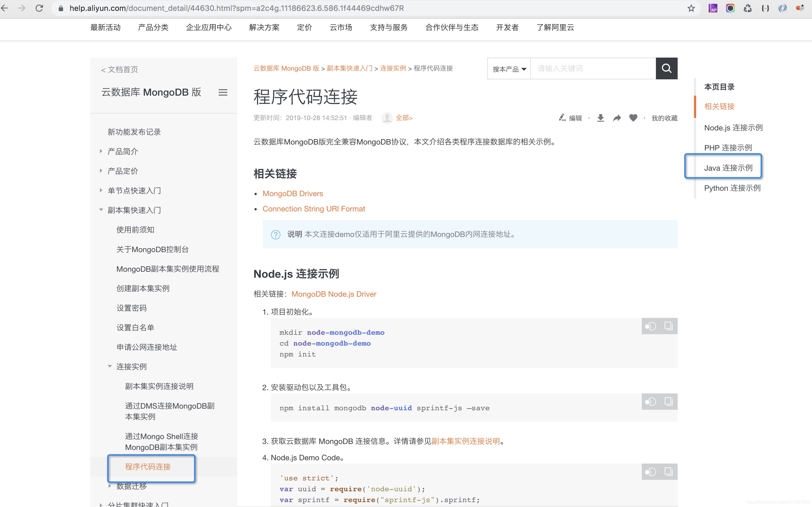The width and height of the screenshot is (812, 507).
Task: Open 云市场 in top navigation
Action: point(341,27)
